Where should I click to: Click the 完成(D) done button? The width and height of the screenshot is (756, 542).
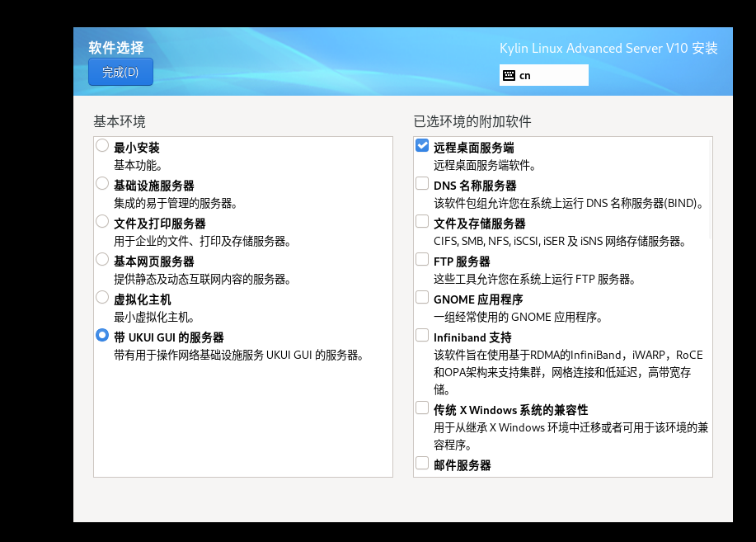pos(120,72)
